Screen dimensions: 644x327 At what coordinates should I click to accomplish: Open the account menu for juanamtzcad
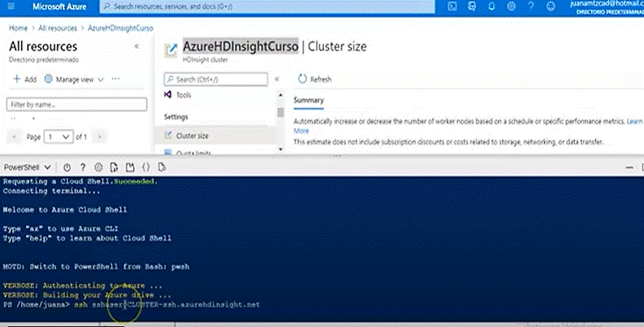[x=607, y=7]
